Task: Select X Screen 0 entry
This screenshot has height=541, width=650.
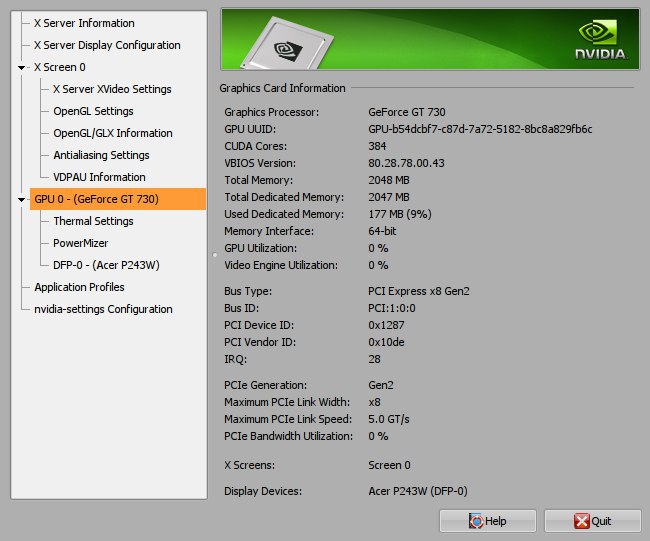Action: click(x=60, y=67)
